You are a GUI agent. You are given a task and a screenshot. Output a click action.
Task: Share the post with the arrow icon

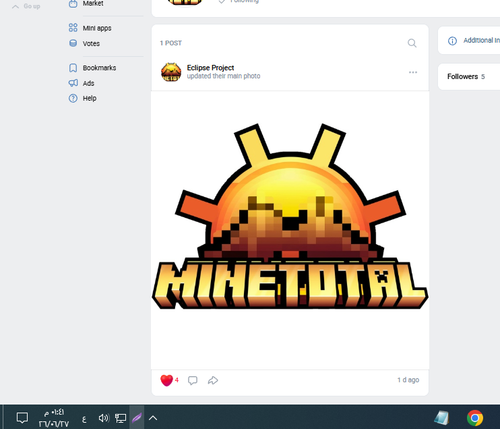pyautogui.click(x=213, y=380)
